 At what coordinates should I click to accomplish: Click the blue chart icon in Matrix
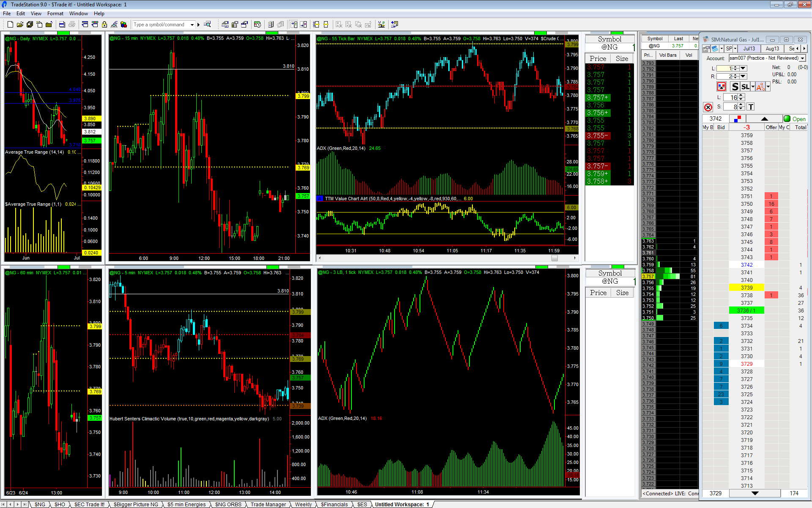coord(715,49)
